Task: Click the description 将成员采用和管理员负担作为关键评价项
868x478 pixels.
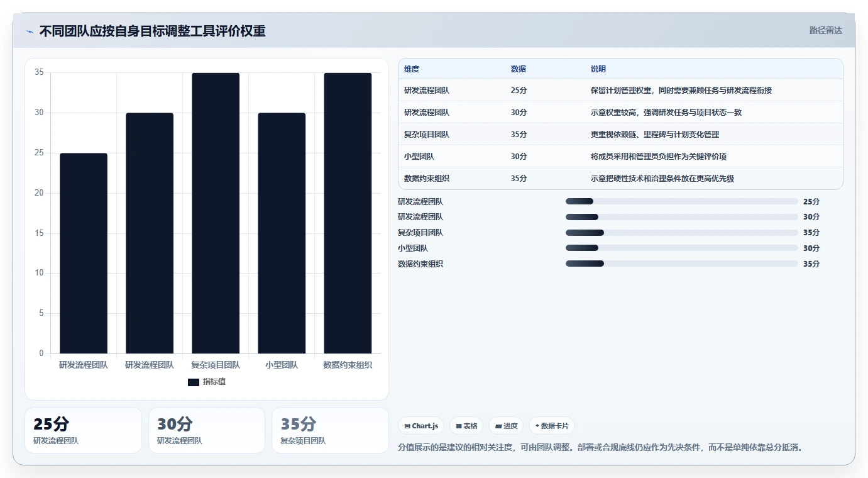Action: pyautogui.click(x=659, y=157)
